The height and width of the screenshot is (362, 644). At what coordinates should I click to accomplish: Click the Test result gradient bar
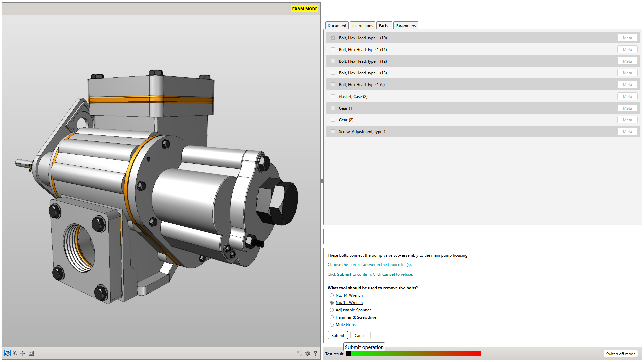413,354
